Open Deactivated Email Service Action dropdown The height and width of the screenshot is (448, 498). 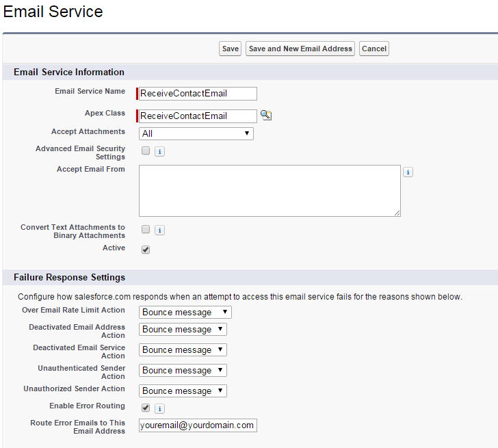pos(183,350)
